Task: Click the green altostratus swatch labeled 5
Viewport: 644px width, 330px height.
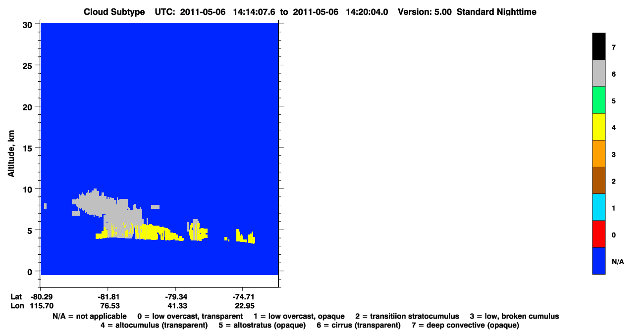Action: 598,100
